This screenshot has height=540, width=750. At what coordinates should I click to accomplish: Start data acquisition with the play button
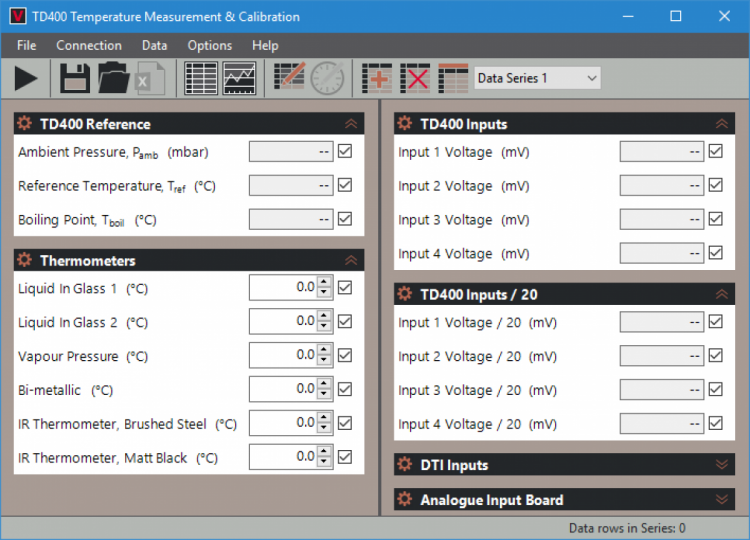click(26, 78)
